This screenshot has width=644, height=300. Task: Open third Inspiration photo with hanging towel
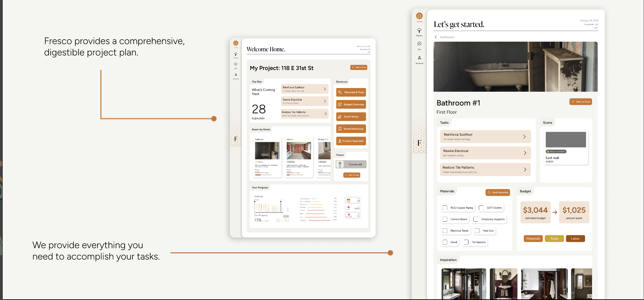click(x=544, y=284)
